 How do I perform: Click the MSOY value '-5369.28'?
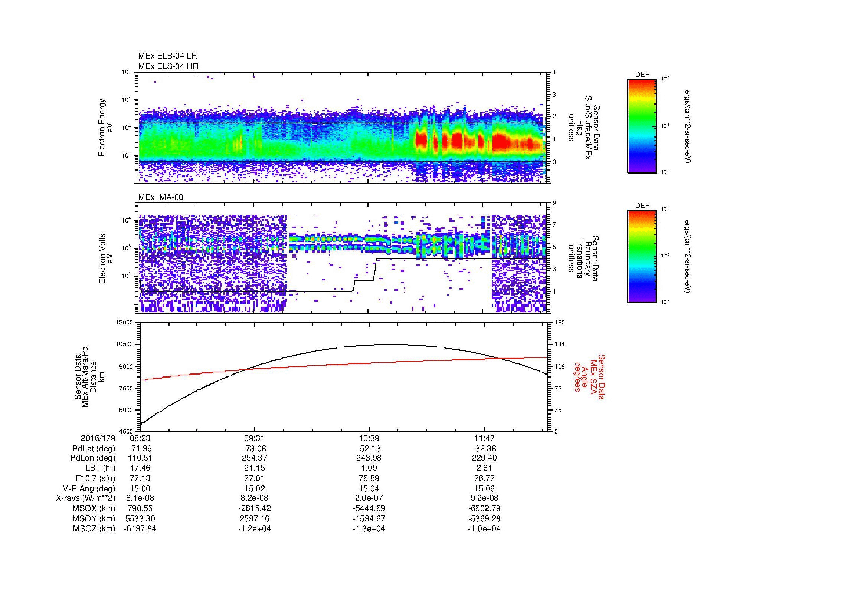click(x=484, y=518)
